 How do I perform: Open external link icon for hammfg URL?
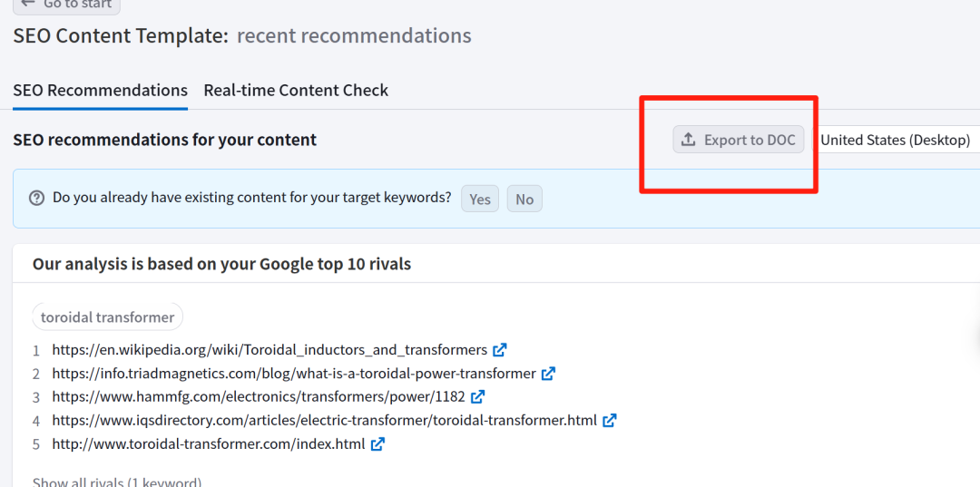477,397
